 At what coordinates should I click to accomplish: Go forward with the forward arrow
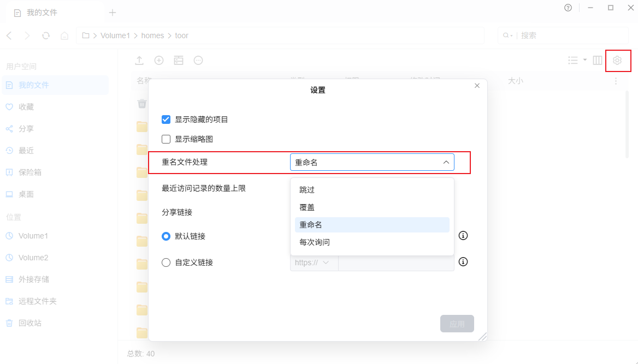27,36
